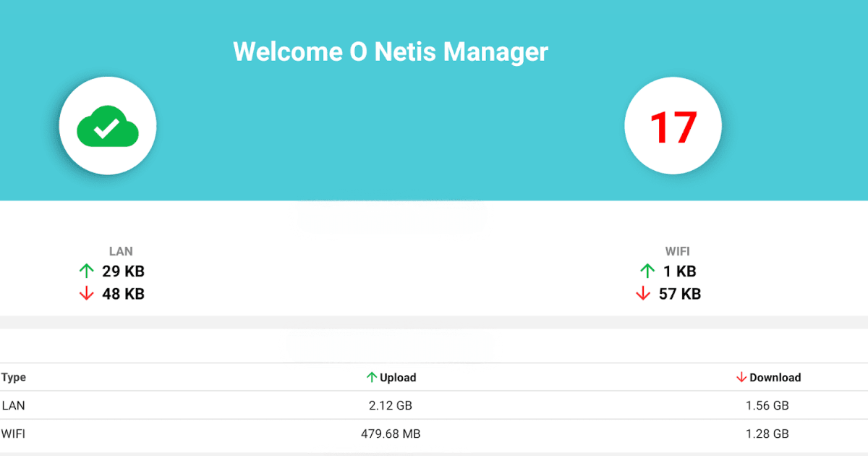Select the LAN traffic section
The width and height of the screenshot is (868, 456).
[112, 271]
